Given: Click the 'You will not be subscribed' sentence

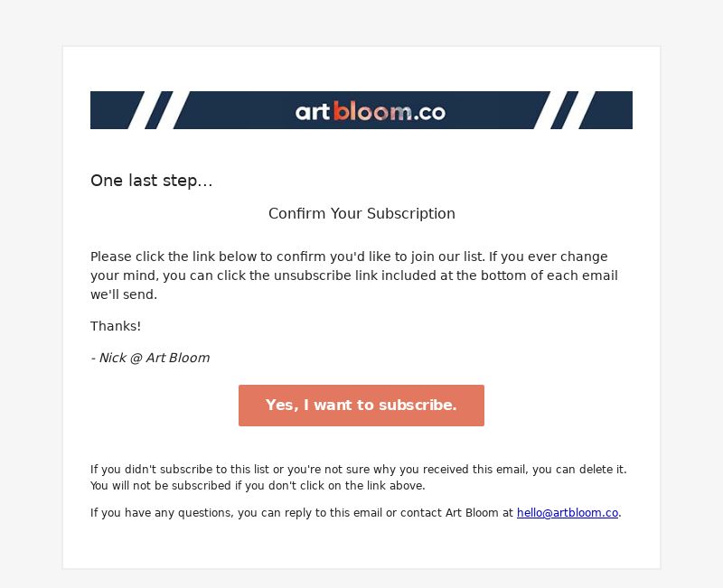Looking at the screenshot, I should pos(258,486).
